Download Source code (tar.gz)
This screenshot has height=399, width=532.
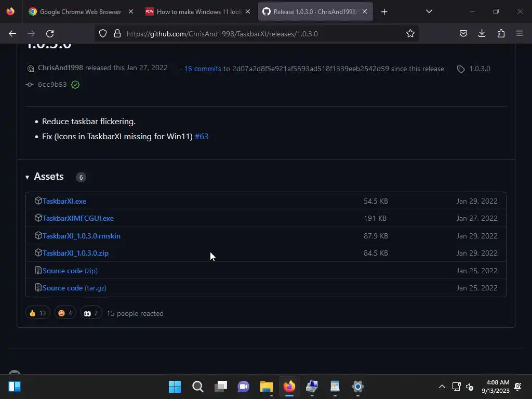pyautogui.click(x=74, y=288)
